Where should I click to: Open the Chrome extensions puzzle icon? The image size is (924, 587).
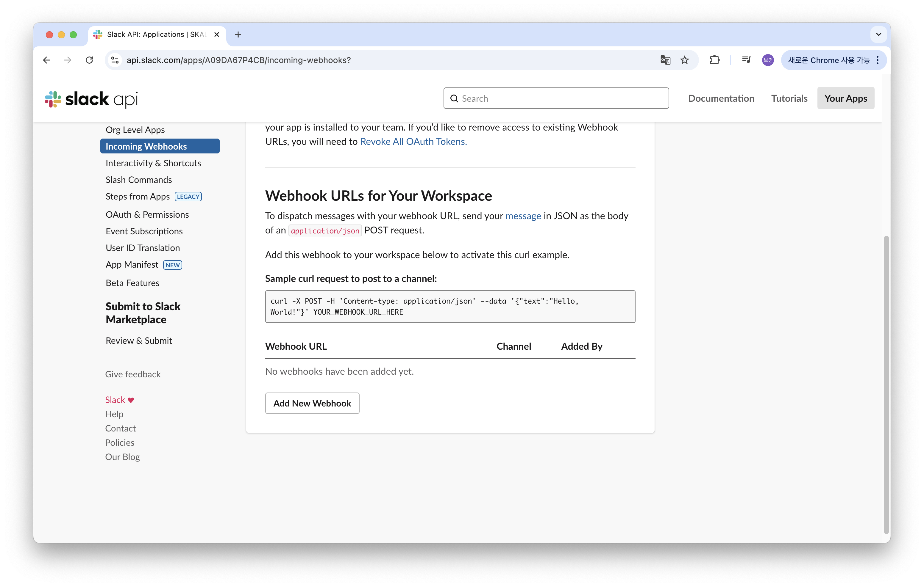coord(714,60)
